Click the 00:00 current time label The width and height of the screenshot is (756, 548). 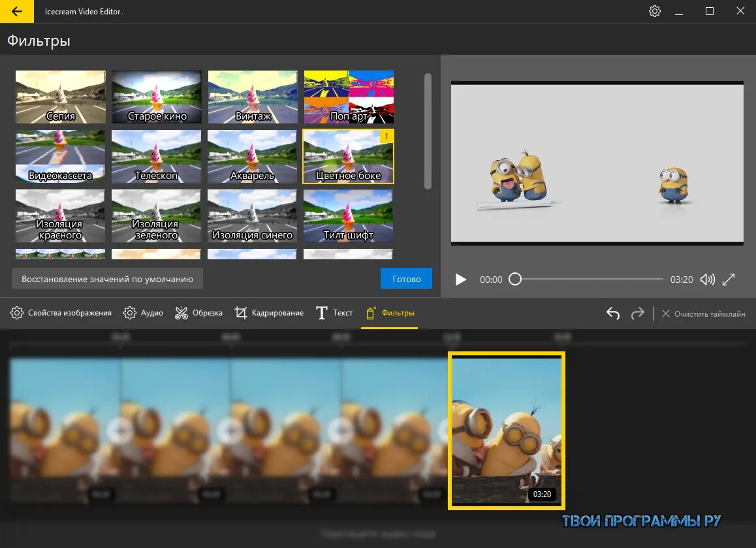tap(491, 280)
